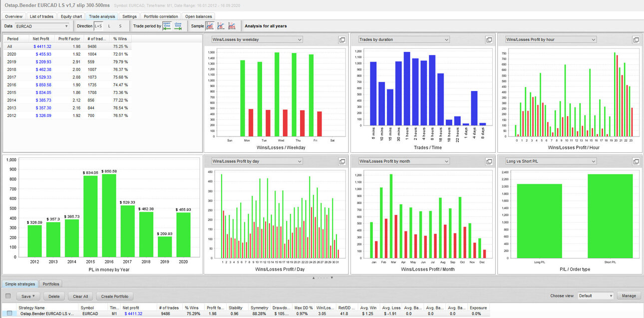Click the Delete button
The height and width of the screenshot is (318, 644).
coord(53,296)
